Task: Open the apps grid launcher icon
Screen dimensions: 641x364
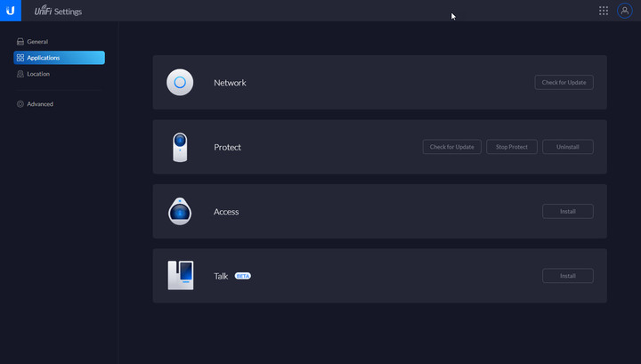Action: pos(604,11)
